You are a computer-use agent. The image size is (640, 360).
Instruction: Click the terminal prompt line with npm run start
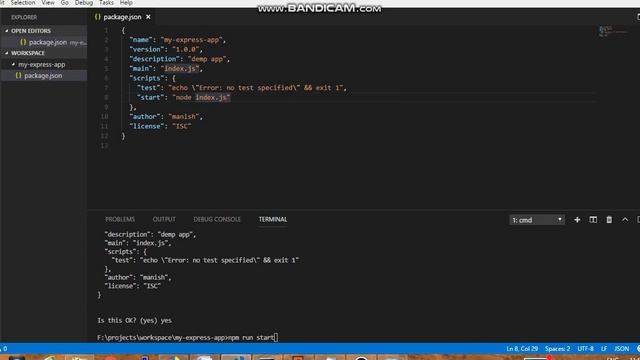tap(187, 338)
